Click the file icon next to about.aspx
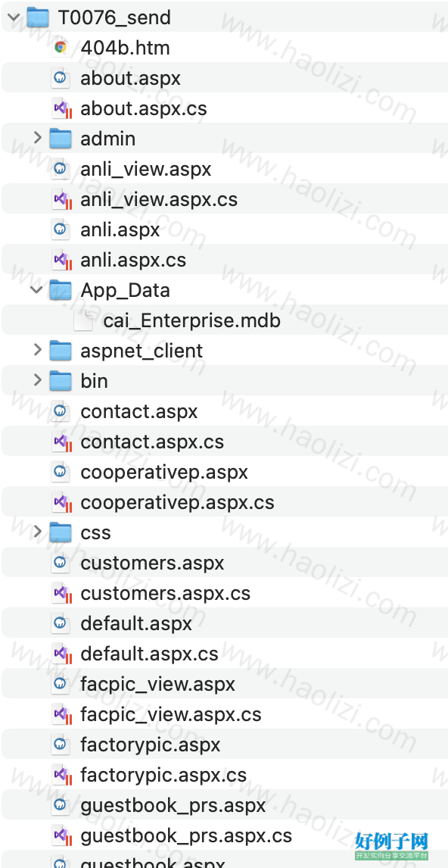Image resolution: width=448 pixels, height=868 pixels. coord(61,78)
